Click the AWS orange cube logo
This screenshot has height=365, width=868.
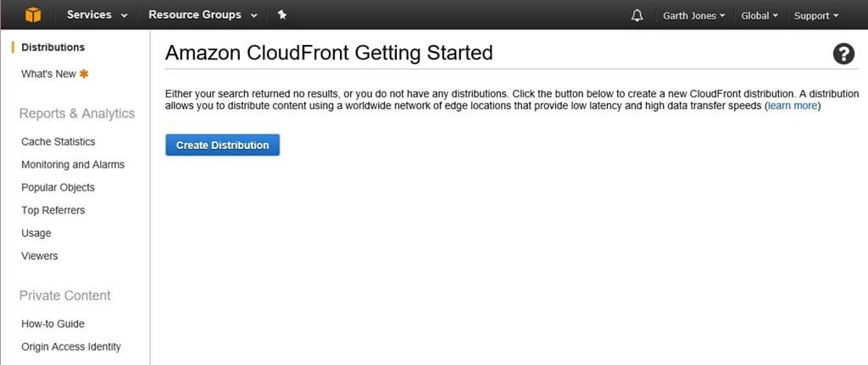pyautogui.click(x=33, y=15)
